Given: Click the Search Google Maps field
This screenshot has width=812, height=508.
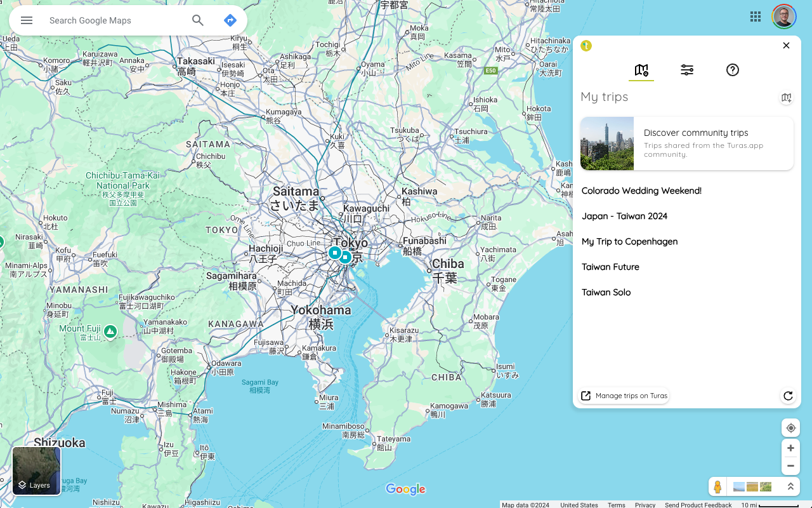Looking at the screenshot, I should click(x=114, y=20).
